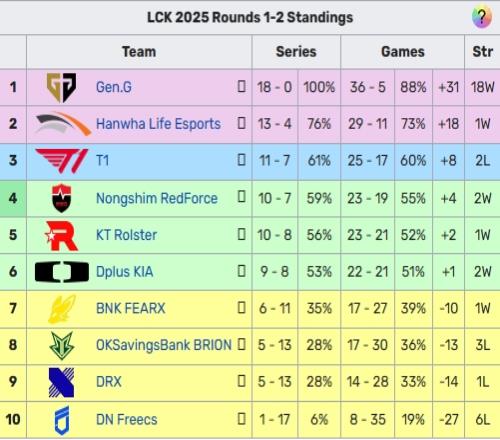
Task: Click the DRX team logo
Action: pyautogui.click(x=61, y=383)
